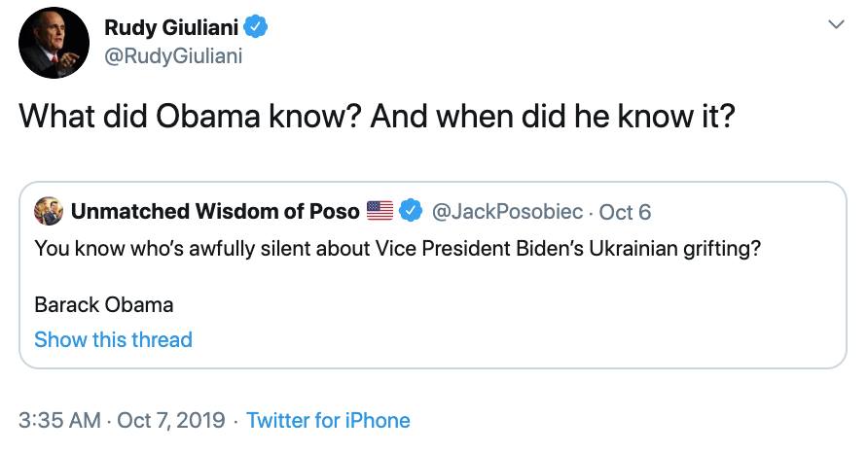Click the verified badge in quoted tweet

pos(411,210)
